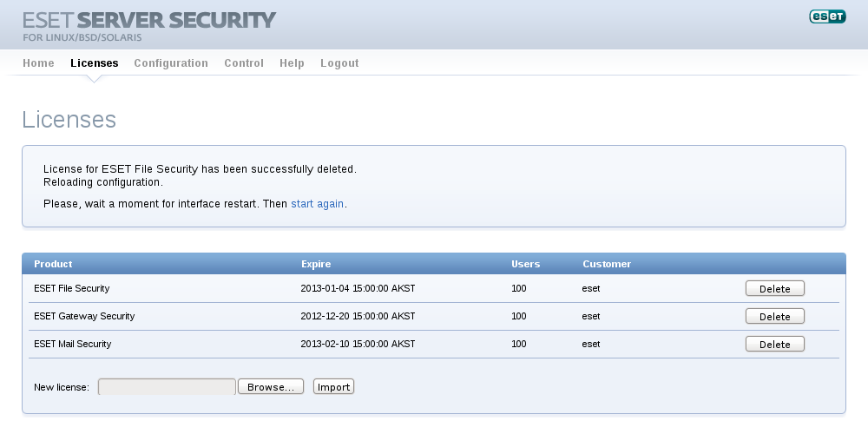Viewport: 868px width, 434px height.
Task: Click customer 'eset' in File Security row
Action: 590,288
